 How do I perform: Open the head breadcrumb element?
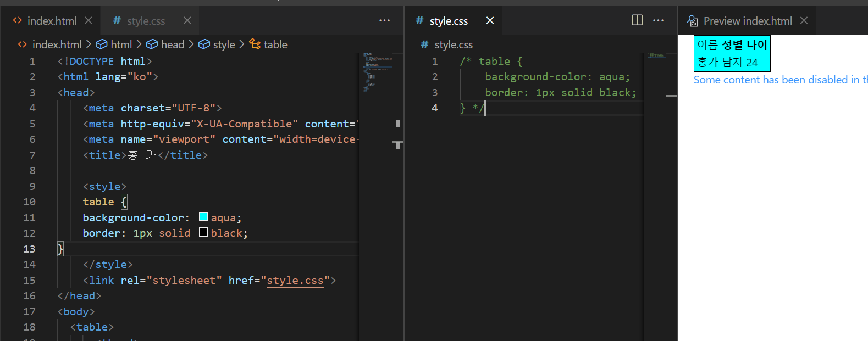click(173, 44)
